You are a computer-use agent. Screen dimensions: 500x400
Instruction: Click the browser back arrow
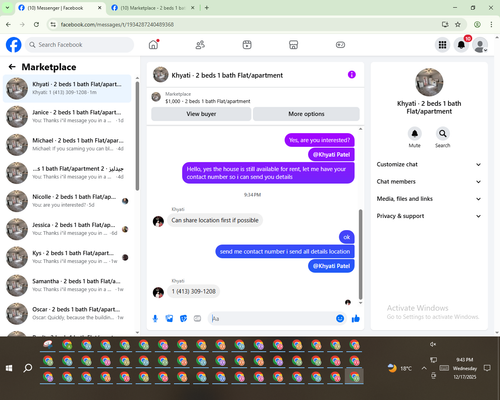point(8,24)
